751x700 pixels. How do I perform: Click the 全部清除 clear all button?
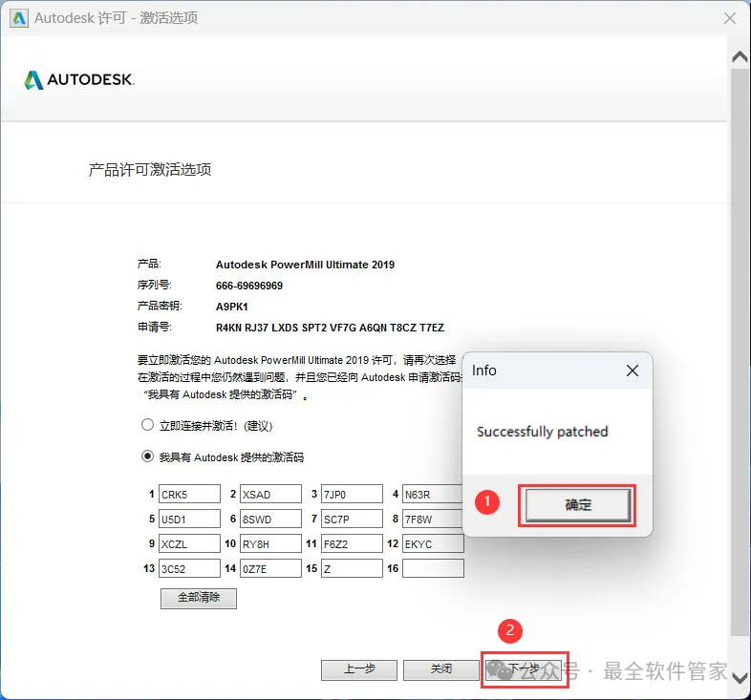[x=199, y=598]
